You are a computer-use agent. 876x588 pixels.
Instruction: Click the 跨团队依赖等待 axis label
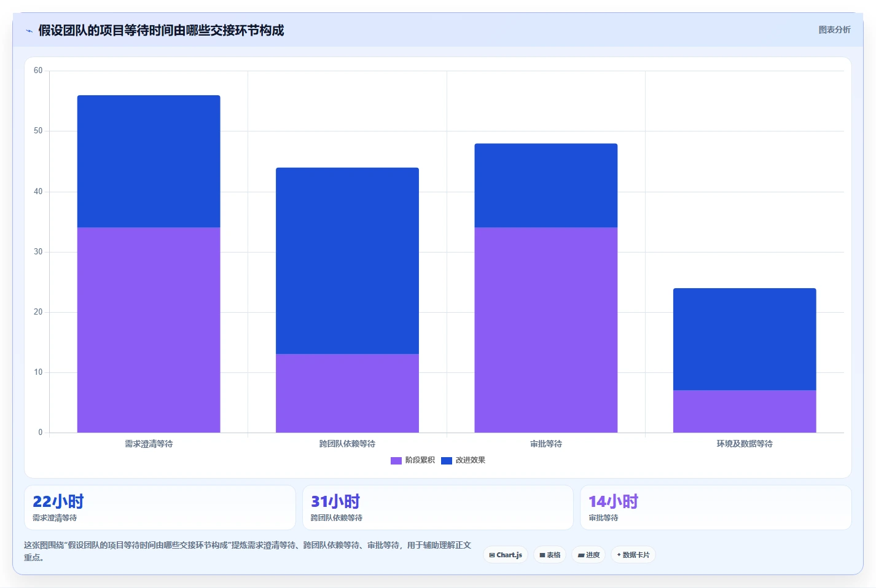pyautogui.click(x=347, y=444)
